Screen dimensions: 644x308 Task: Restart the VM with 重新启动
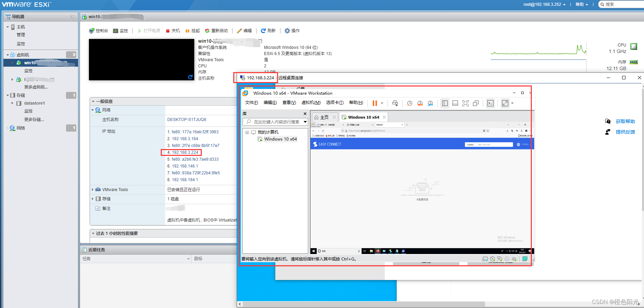click(216, 31)
